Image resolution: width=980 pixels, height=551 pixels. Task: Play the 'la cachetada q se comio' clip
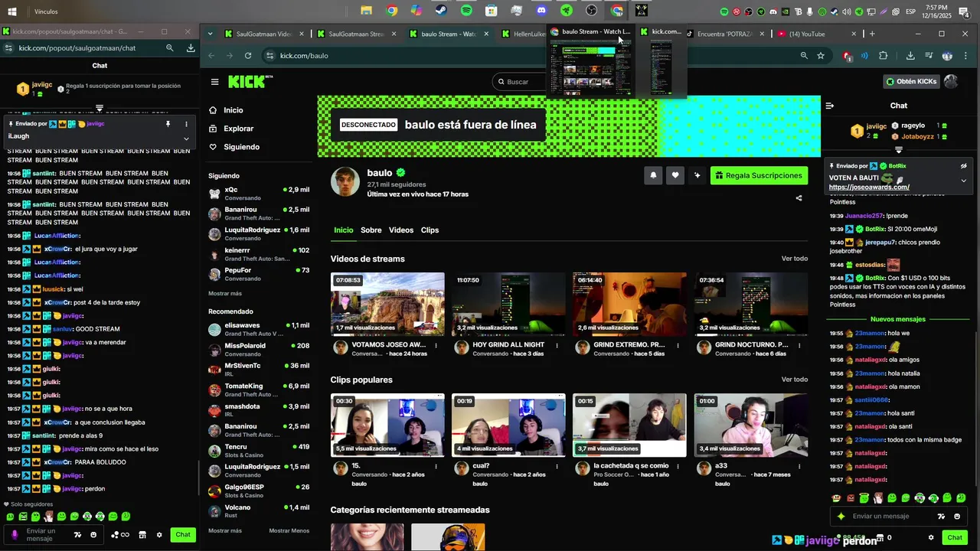[629, 425]
